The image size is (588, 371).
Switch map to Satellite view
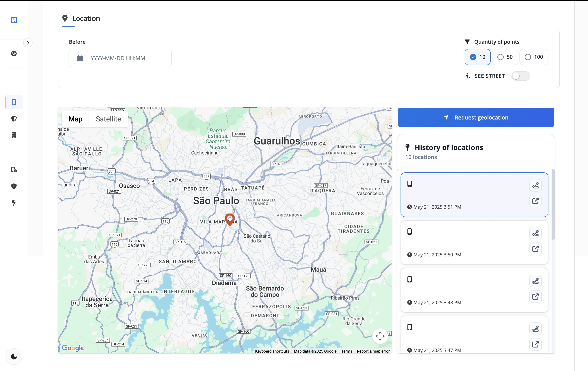pyautogui.click(x=108, y=119)
